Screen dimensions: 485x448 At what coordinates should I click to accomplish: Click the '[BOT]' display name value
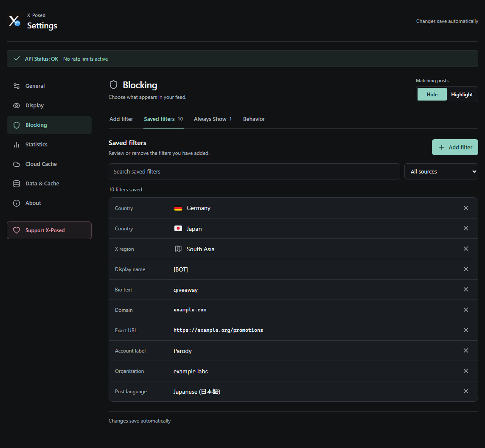click(x=181, y=269)
